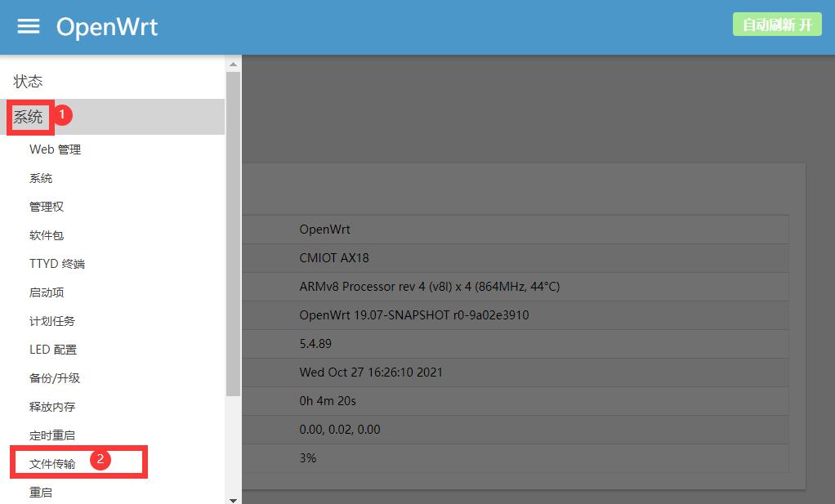Click the sidebar scrollbar up arrow
This screenshot has height=504, width=835.
[233, 64]
